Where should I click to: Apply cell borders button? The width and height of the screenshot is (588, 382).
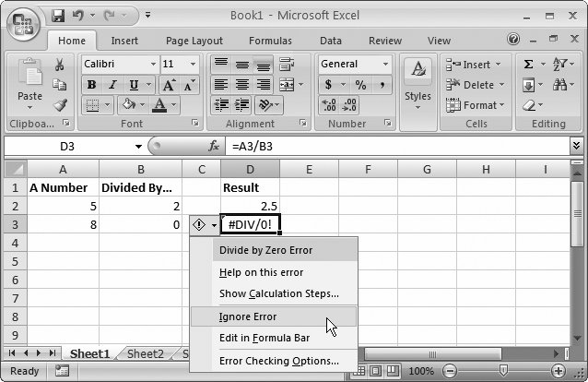(x=92, y=105)
